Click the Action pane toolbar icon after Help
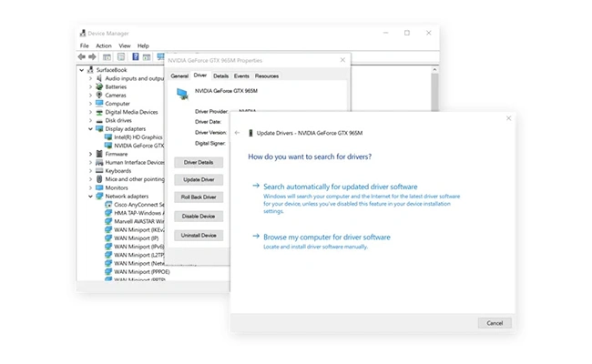The image size is (592, 364). 147,57
